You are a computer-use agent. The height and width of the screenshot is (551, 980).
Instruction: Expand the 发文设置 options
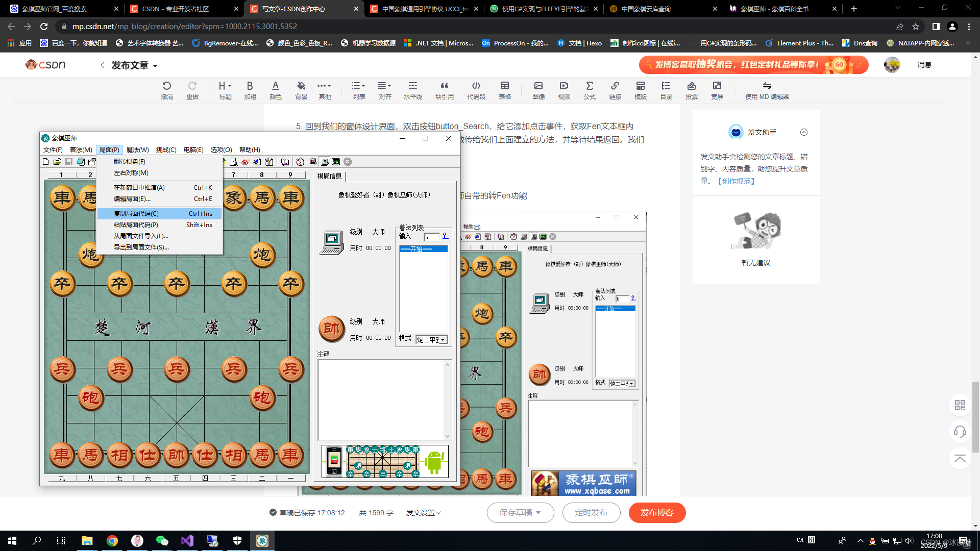[x=423, y=513]
